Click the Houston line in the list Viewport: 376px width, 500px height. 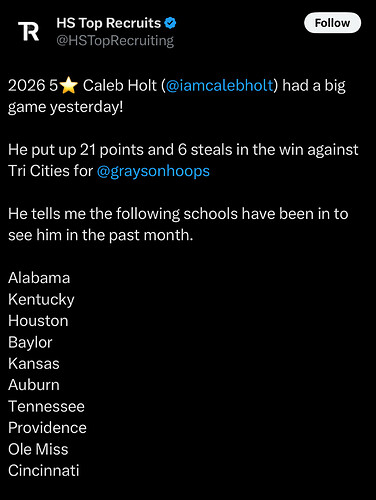click(x=38, y=321)
